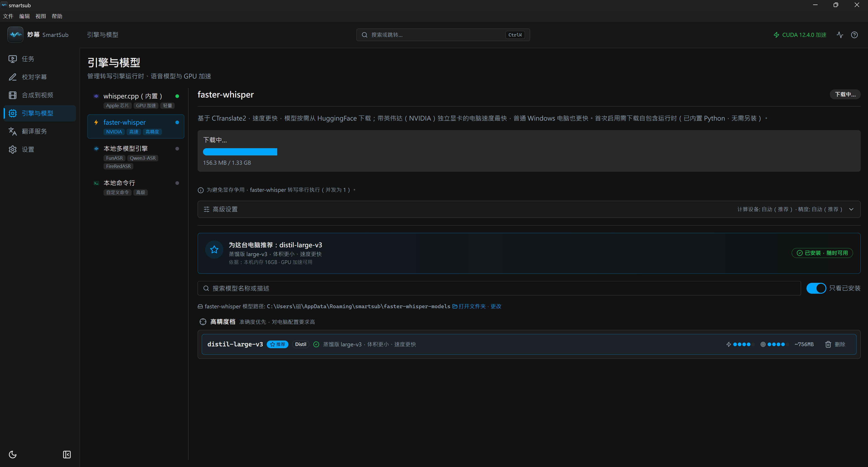The height and width of the screenshot is (467, 868).
Task: Click the 推荐 badge on distil-large-v3
Action: pyautogui.click(x=277, y=344)
